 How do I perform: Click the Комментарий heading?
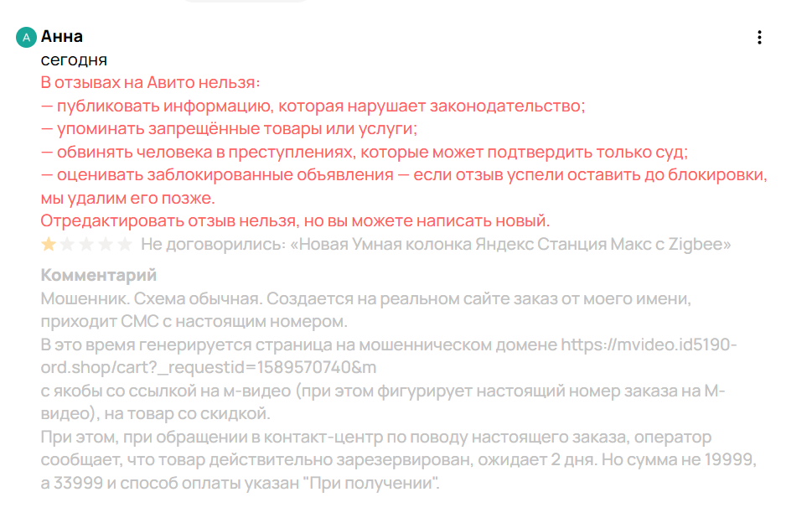click(98, 276)
